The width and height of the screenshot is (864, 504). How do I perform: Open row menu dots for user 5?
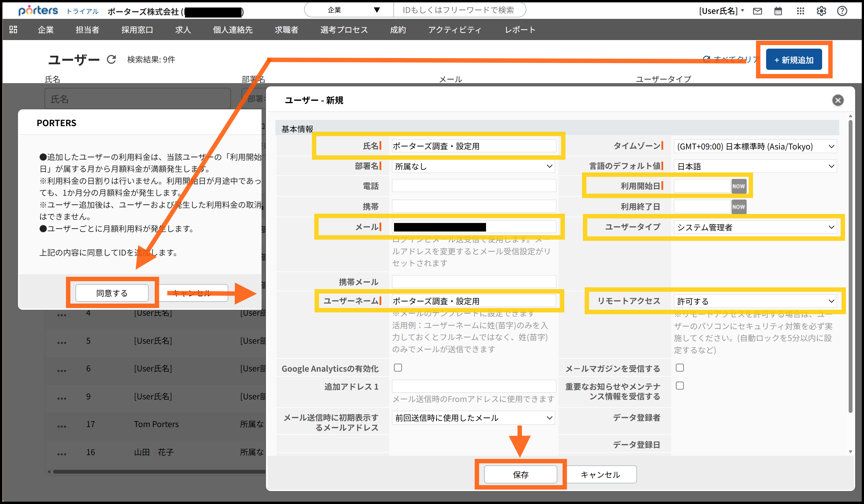point(62,342)
